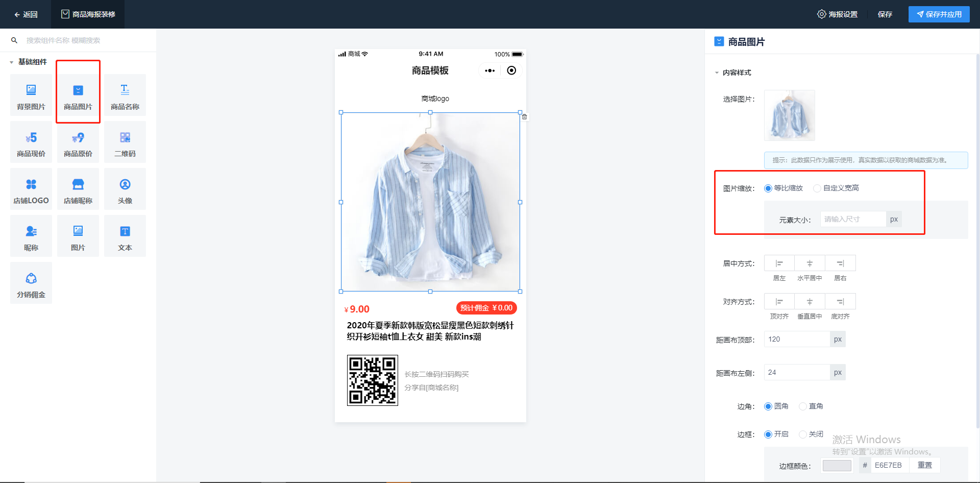
Task: Add the 分销佣金 commission component
Action: click(31, 283)
